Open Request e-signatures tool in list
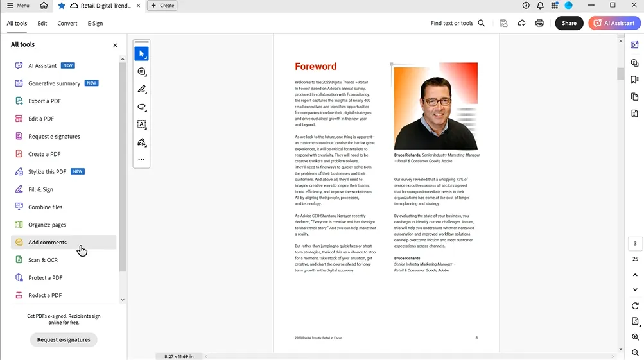 (64, 136)
